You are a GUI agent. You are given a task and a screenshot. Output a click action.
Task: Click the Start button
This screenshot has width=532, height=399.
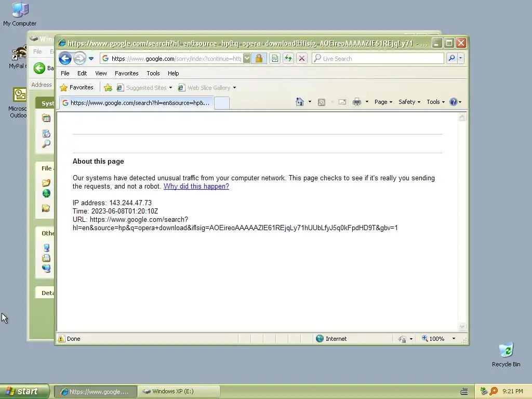click(x=24, y=391)
